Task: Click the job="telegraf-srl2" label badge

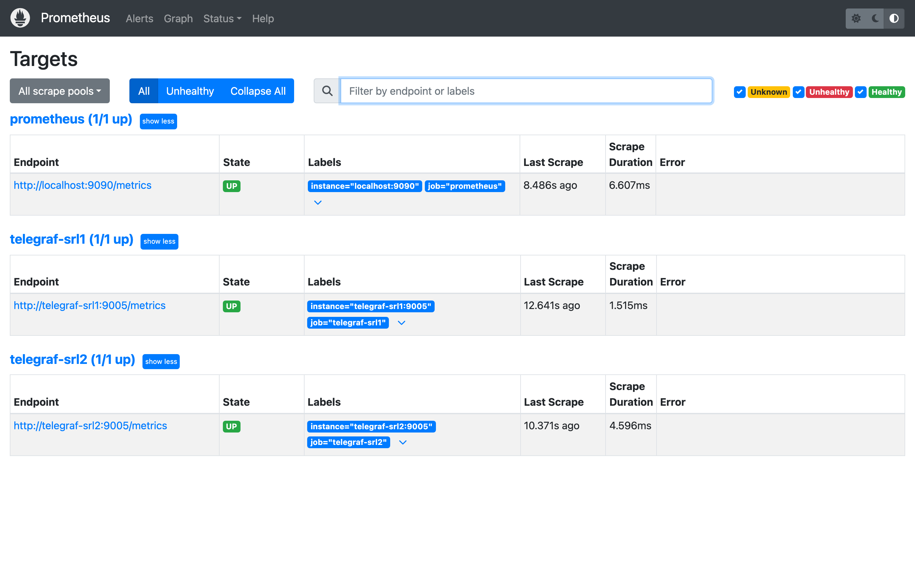Action: (348, 442)
